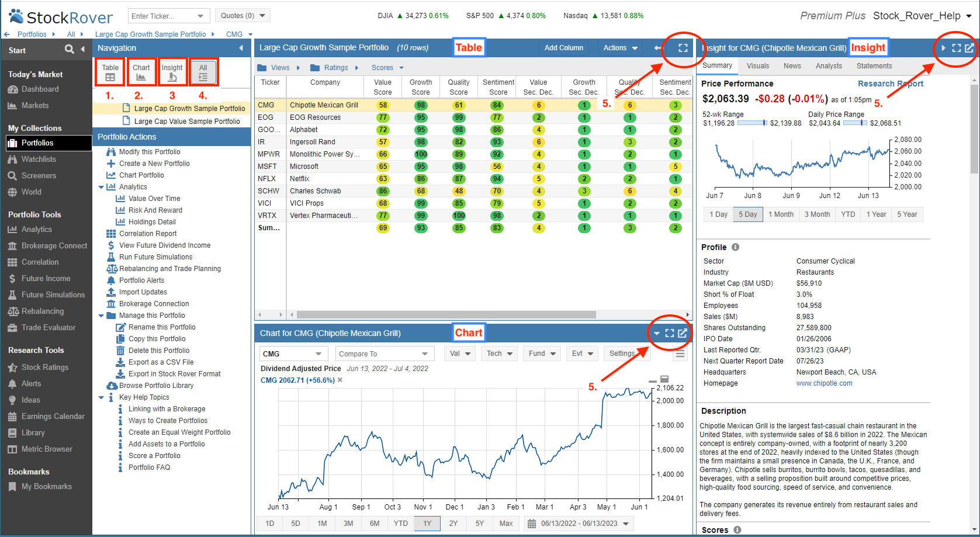
Task: Select the 3 Month price range
Action: pos(817,214)
